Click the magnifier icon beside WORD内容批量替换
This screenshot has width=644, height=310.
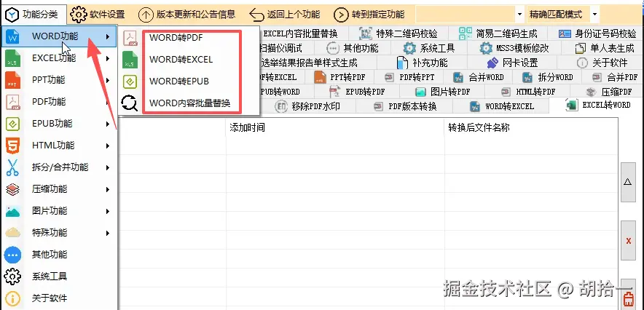130,103
